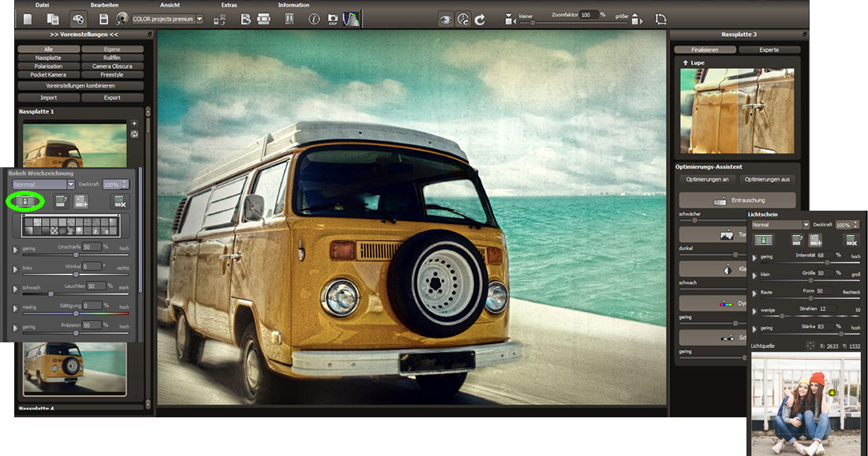Open the Normal blend mode dropdown in Lichtschein
The image size is (868, 456).
click(x=780, y=225)
